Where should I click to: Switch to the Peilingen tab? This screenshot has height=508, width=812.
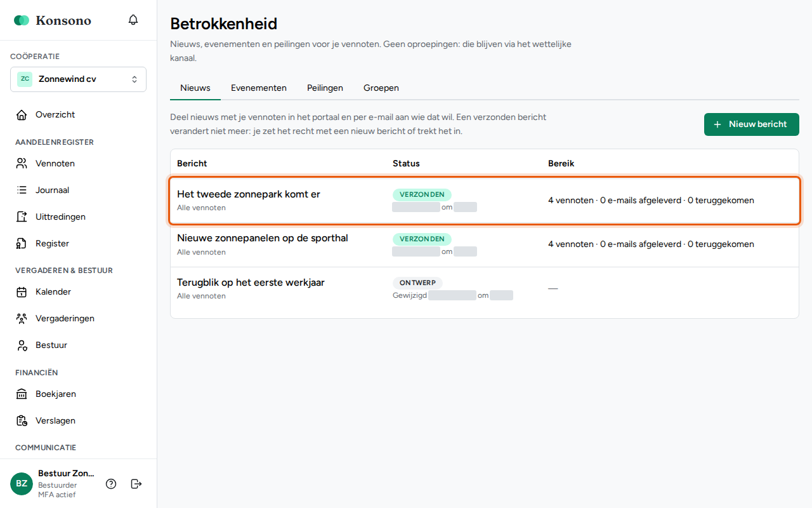point(325,88)
